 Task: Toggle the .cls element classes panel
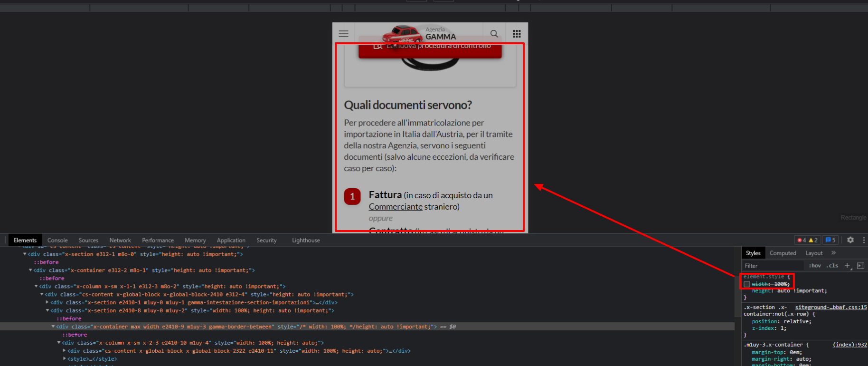tap(832, 266)
